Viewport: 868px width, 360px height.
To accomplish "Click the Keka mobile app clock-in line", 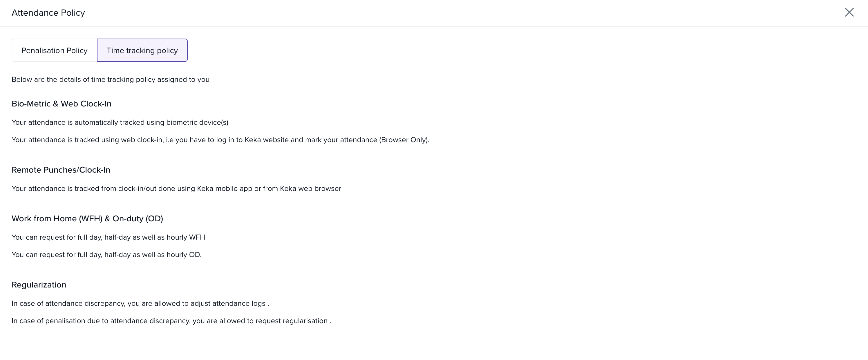I will click(176, 189).
